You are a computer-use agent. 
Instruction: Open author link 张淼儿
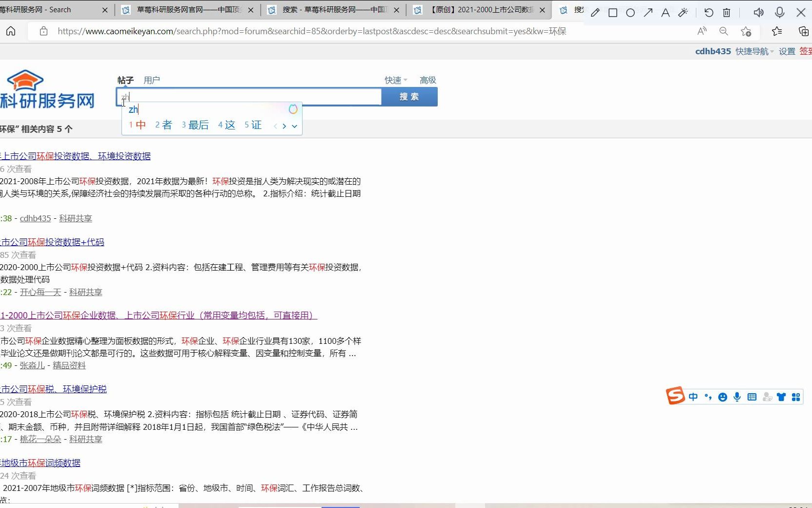click(x=32, y=365)
